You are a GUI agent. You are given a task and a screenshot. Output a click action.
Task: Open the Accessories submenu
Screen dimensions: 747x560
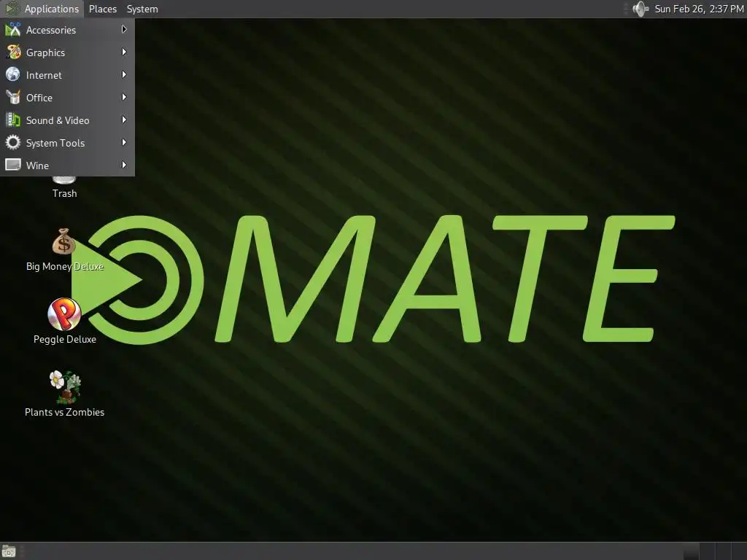pyautogui.click(x=67, y=30)
